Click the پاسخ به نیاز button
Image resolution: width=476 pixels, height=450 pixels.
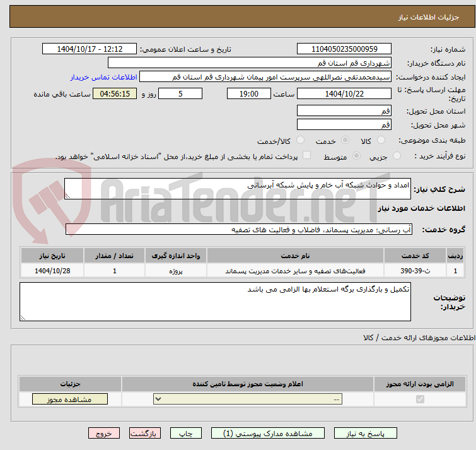[366, 434]
